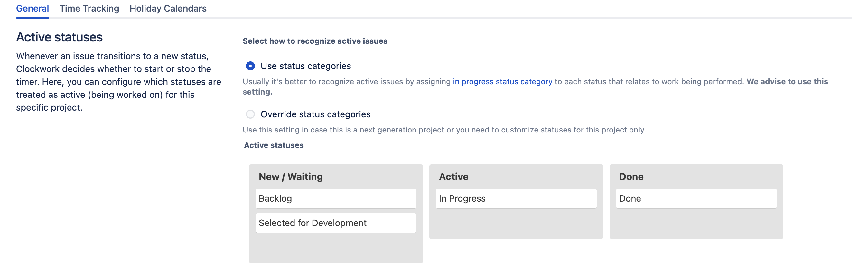868x274 pixels.
Task: Click the Use status categories label text
Action: (x=305, y=66)
